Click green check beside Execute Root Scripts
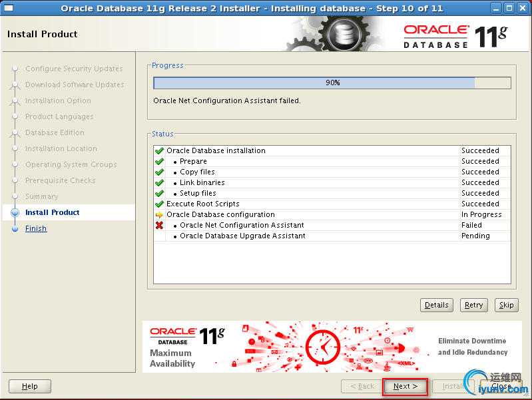Viewport: 532px width, 400px height. click(159, 204)
